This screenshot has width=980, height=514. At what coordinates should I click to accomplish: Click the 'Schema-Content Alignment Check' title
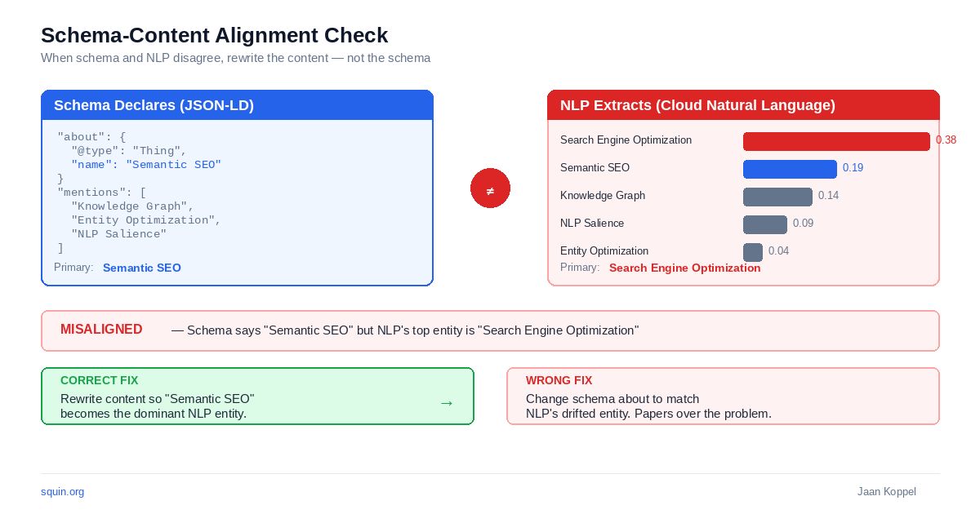(x=215, y=35)
